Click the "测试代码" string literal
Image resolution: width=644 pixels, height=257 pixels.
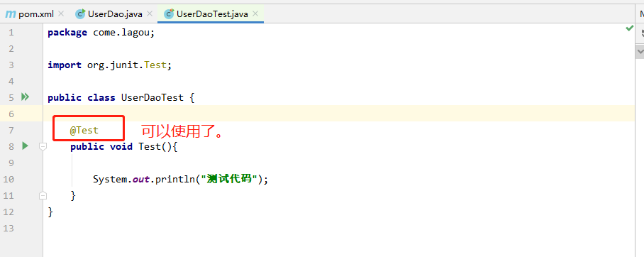(x=229, y=180)
